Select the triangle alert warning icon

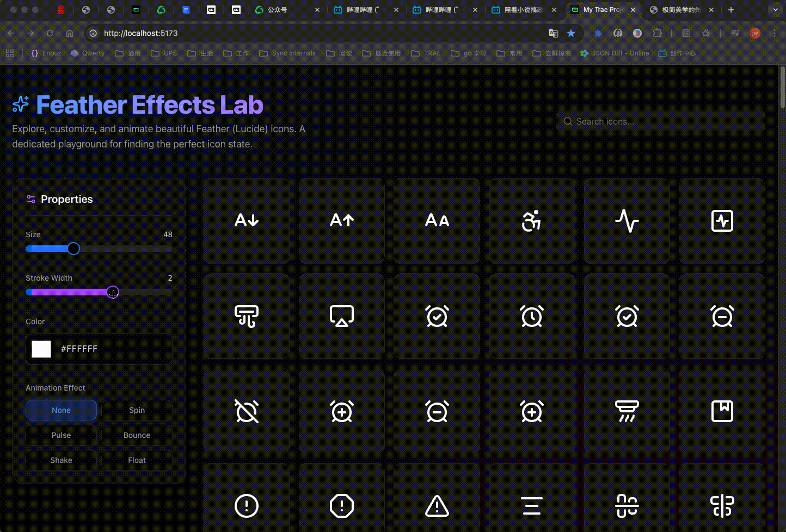(437, 506)
